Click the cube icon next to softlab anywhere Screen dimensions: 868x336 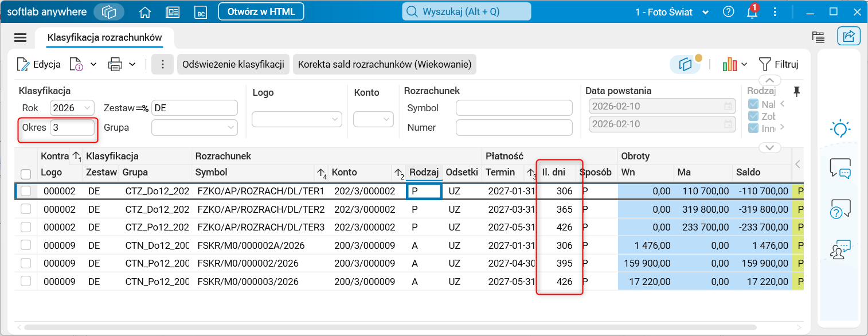coord(109,11)
